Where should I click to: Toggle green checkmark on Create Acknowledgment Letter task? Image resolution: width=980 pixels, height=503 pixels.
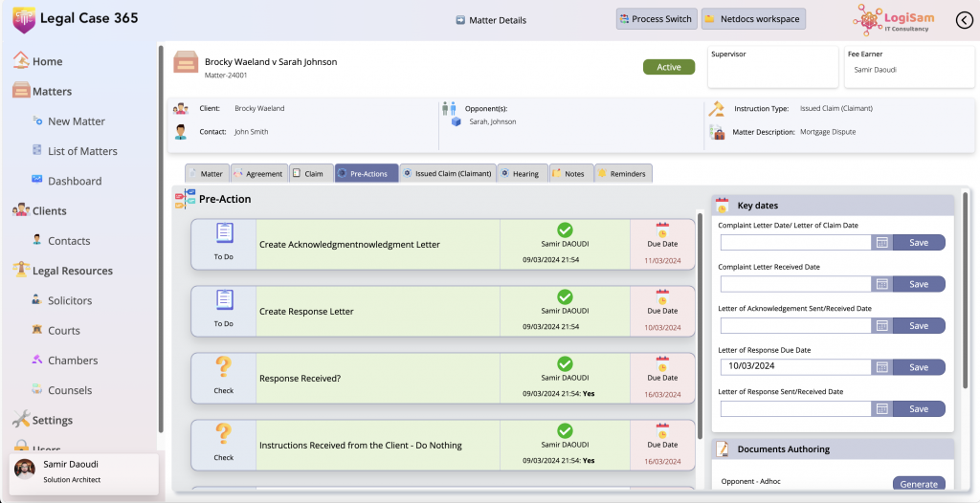point(565,230)
